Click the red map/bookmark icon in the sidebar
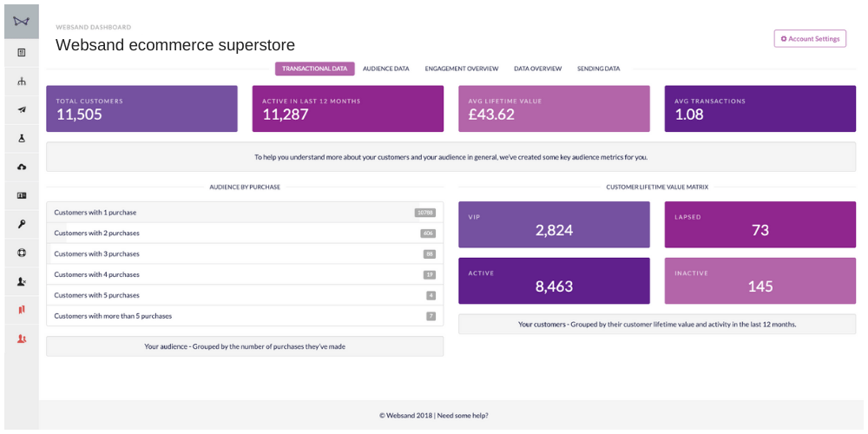Image resolution: width=868 pixels, height=434 pixels. pyautogui.click(x=22, y=310)
